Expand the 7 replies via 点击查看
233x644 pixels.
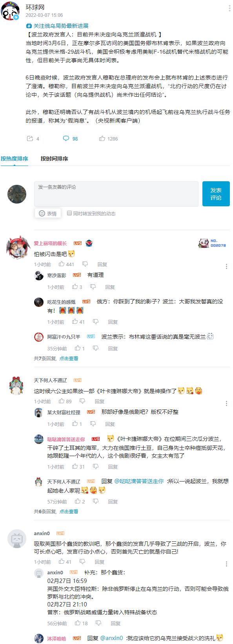[x=69, y=358]
